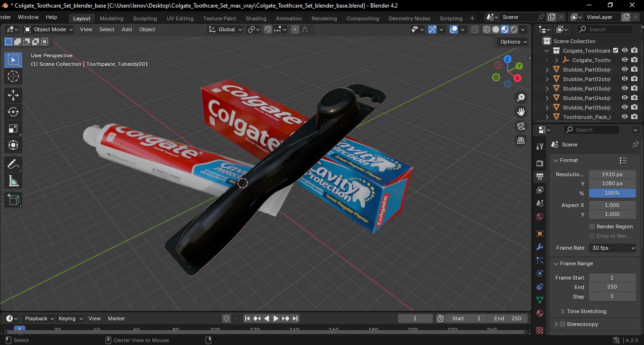Jump to the last frame button

click(x=295, y=318)
